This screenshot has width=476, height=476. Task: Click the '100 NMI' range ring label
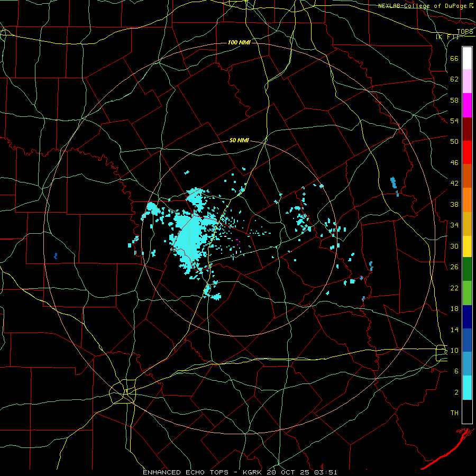(239, 42)
